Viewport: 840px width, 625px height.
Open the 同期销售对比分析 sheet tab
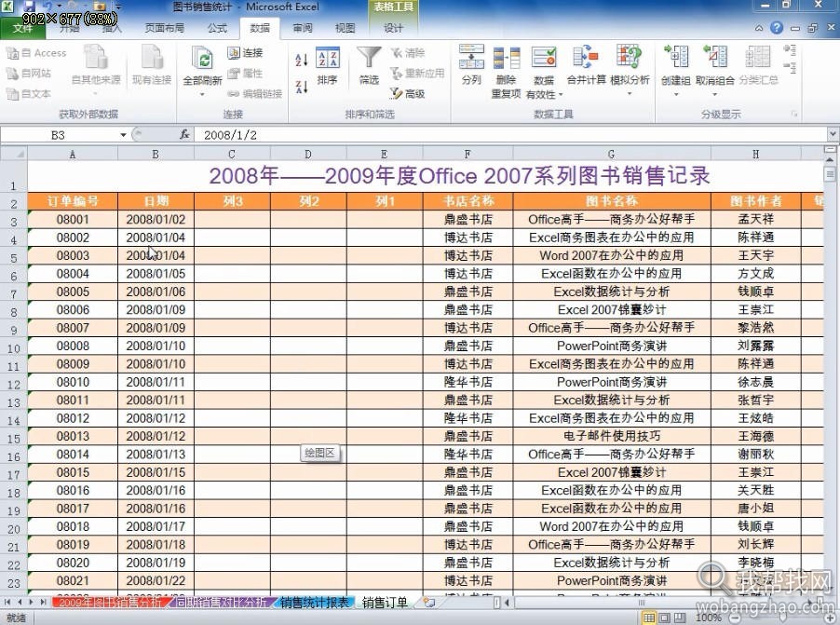[222, 603]
